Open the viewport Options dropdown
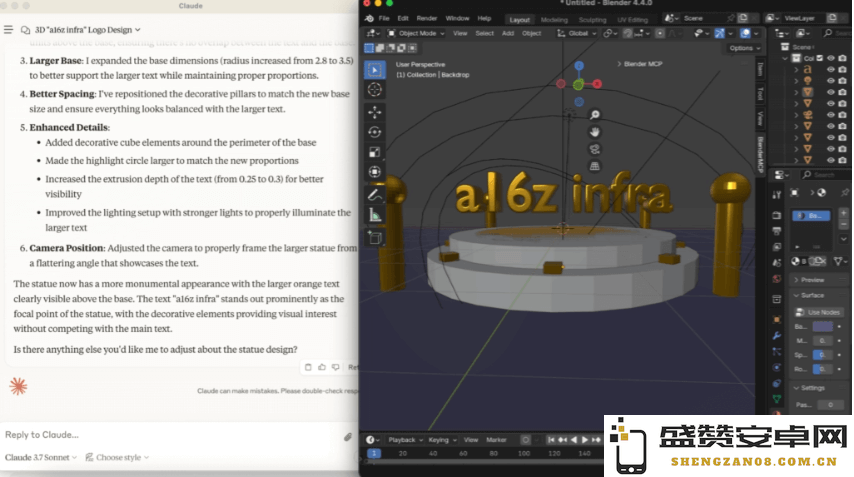Screen dimensions: 854x477 tap(745, 48)
